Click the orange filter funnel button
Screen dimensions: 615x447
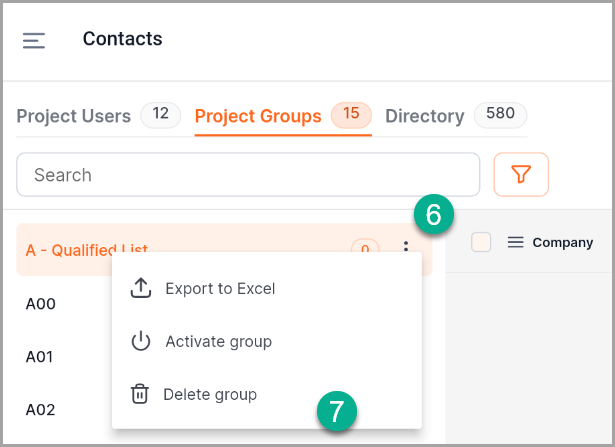[520, 175]
